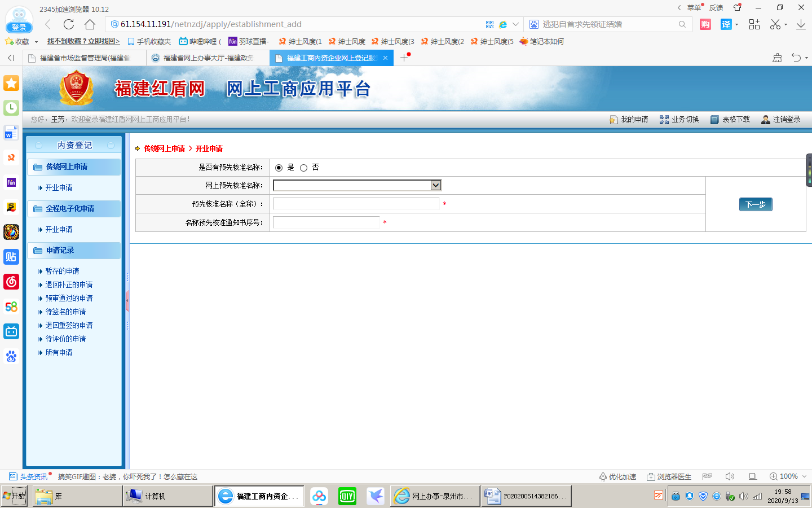Open the 网上预先核准名称 dropdown
Viewport: 812px width, 508px height.
point(357,185)
